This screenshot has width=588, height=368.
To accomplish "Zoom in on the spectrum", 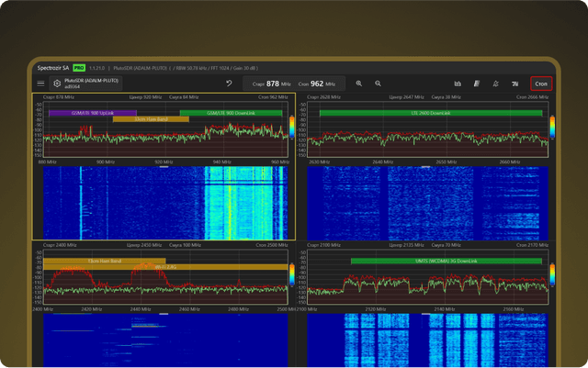I will [359, 84].
